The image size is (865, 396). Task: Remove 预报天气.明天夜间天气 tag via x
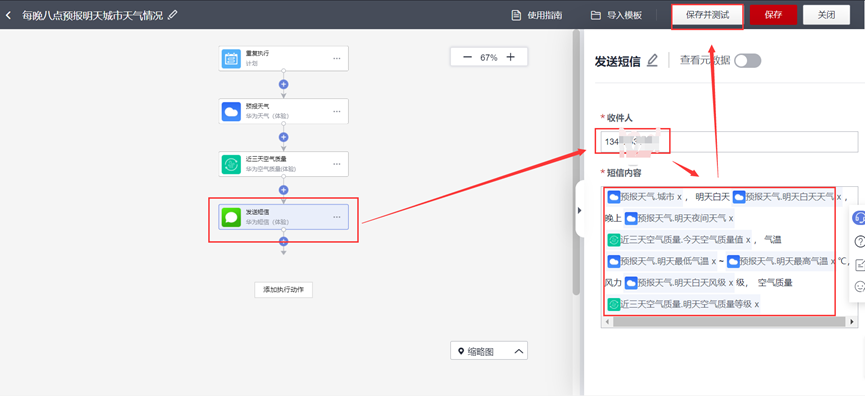pyautogui.click(x=731, y=218)
